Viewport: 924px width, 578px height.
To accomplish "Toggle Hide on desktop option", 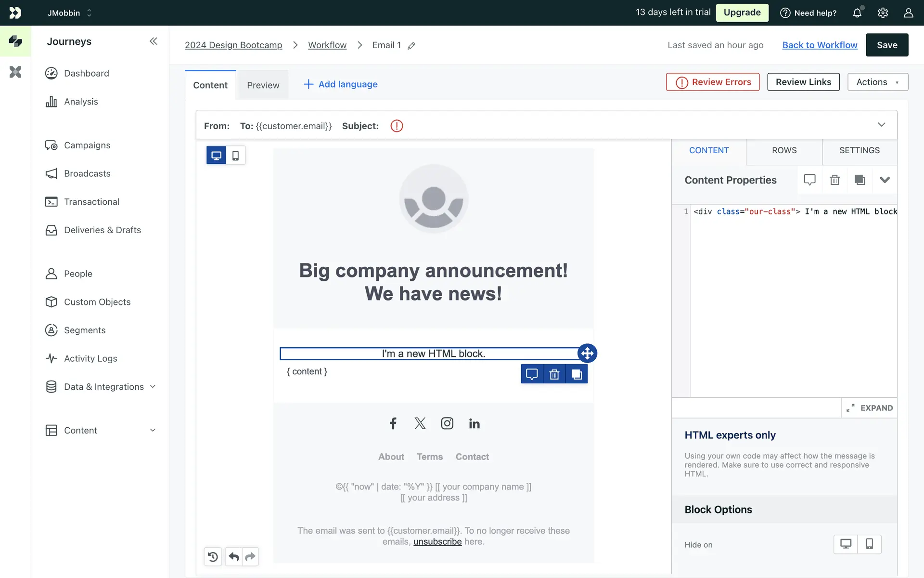I will coord(846,544).
